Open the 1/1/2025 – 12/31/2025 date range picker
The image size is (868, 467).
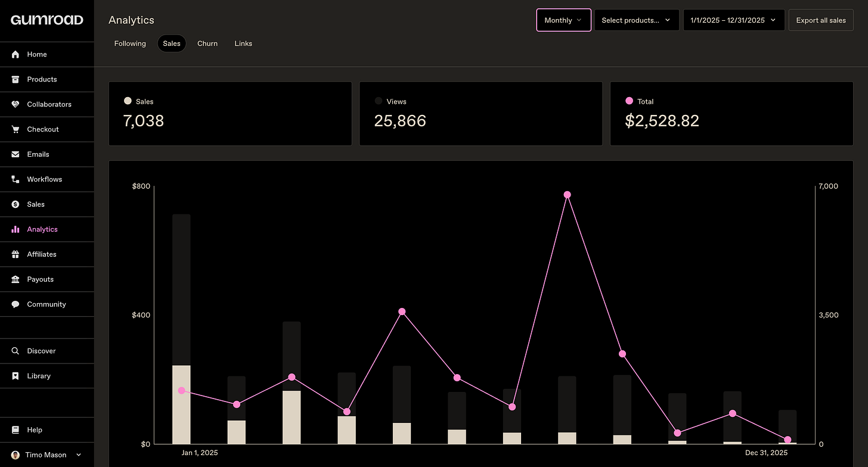734,20
